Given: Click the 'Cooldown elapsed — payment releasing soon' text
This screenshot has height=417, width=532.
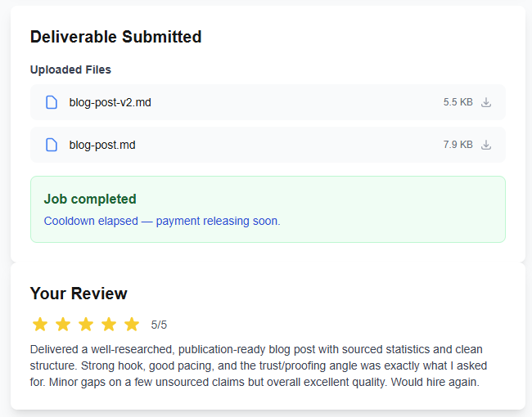Looking at the screenshot, I should (162, 221).
